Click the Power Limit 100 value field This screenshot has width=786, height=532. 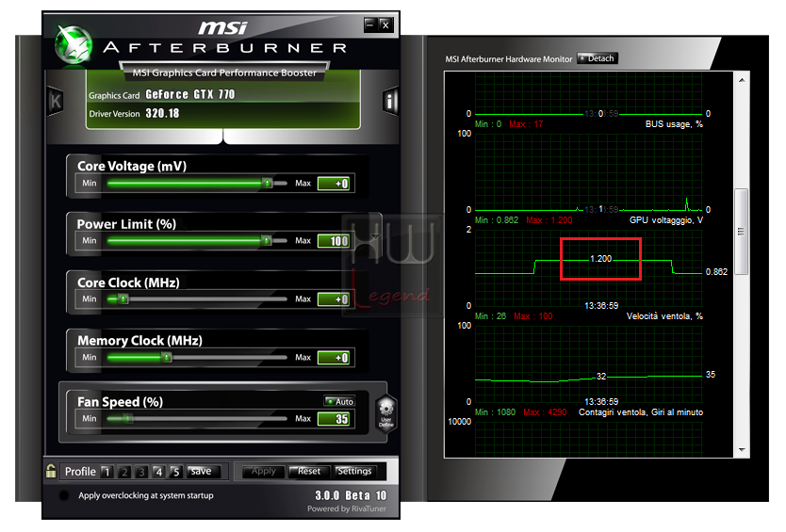click(x=334, y=241)
